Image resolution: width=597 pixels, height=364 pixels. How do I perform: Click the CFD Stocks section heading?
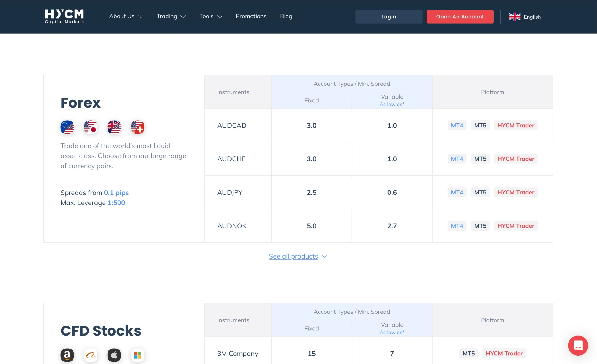(x=101, y=331)
